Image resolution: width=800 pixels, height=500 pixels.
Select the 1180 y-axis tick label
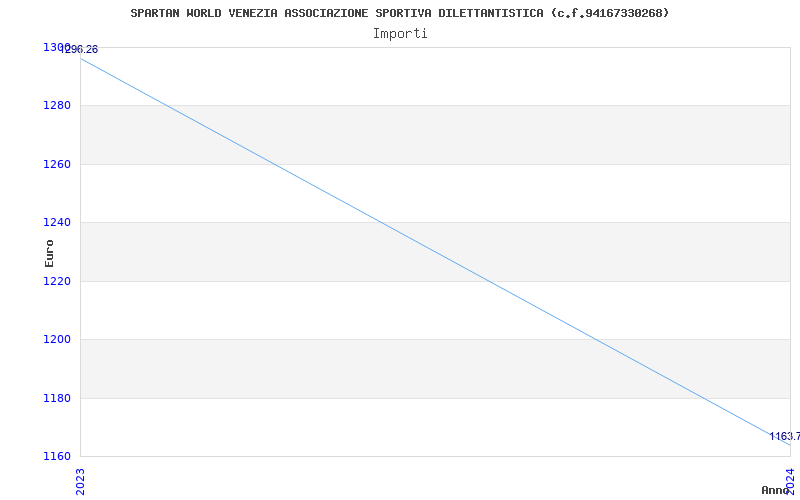pos(57,398)
